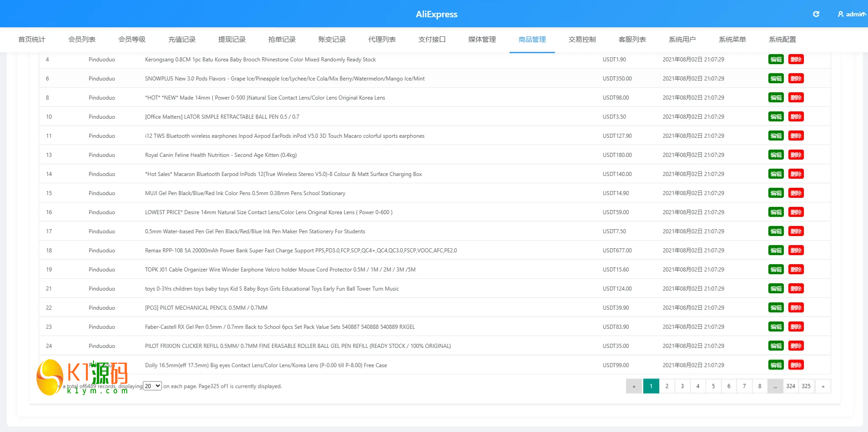Viewport: 868px width, 432px height.
Task: Navigate to page 6
Action: click(729, 386)
